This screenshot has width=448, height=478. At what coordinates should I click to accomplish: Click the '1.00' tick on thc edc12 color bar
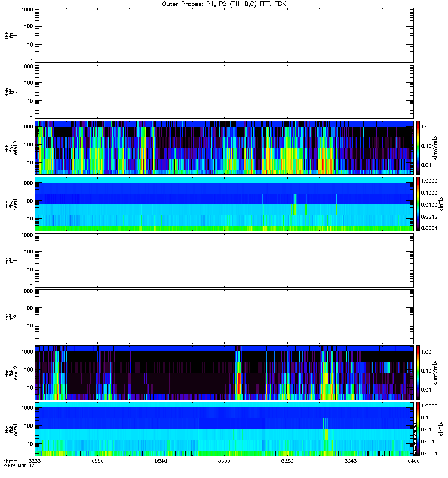click(426, 352)
